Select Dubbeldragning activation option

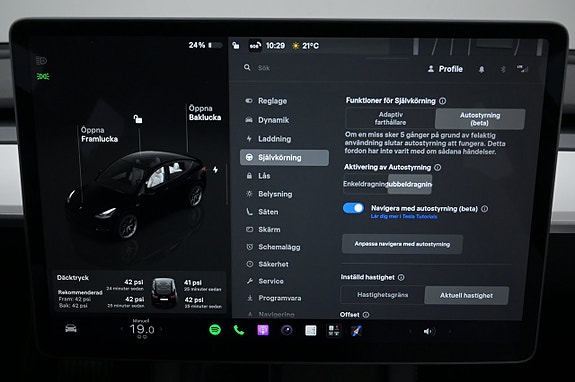coord(410,184)
